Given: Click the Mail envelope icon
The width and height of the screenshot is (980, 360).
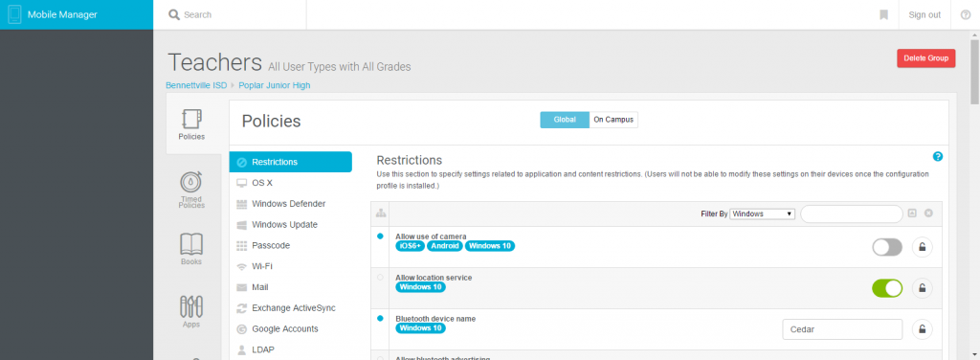Looking at the screenshot, I should pyautogui.click(x=241, y=287).
